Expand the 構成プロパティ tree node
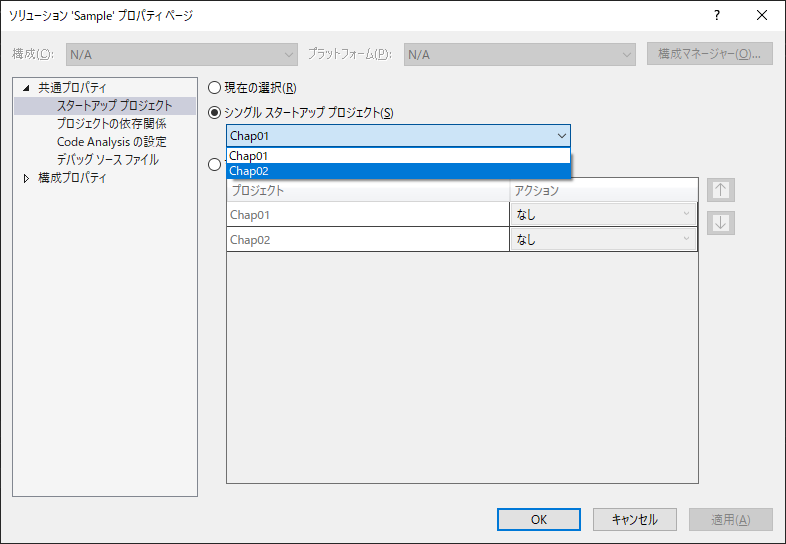The height and width of the screenshot is (544, 786). point(26,179)
